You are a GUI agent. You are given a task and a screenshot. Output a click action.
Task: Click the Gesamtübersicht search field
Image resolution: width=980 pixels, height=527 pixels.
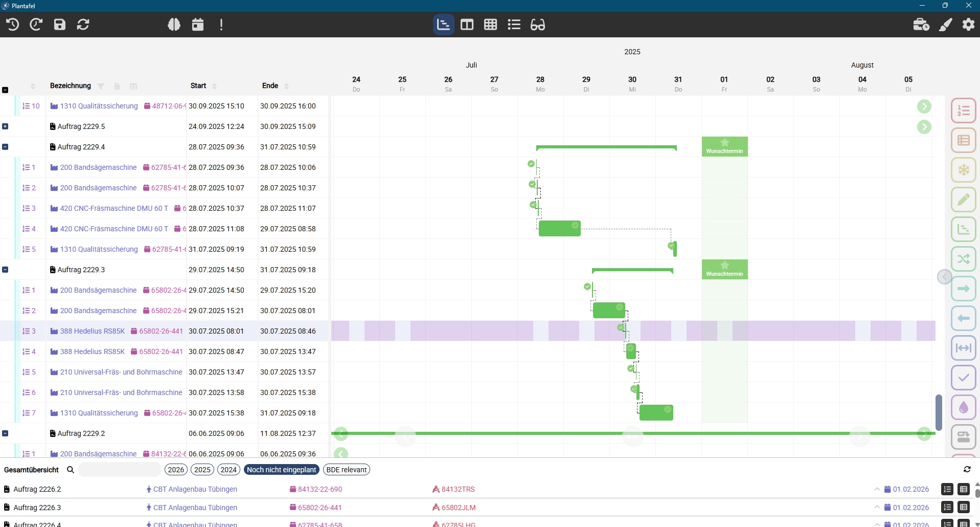tap(120, 470)
